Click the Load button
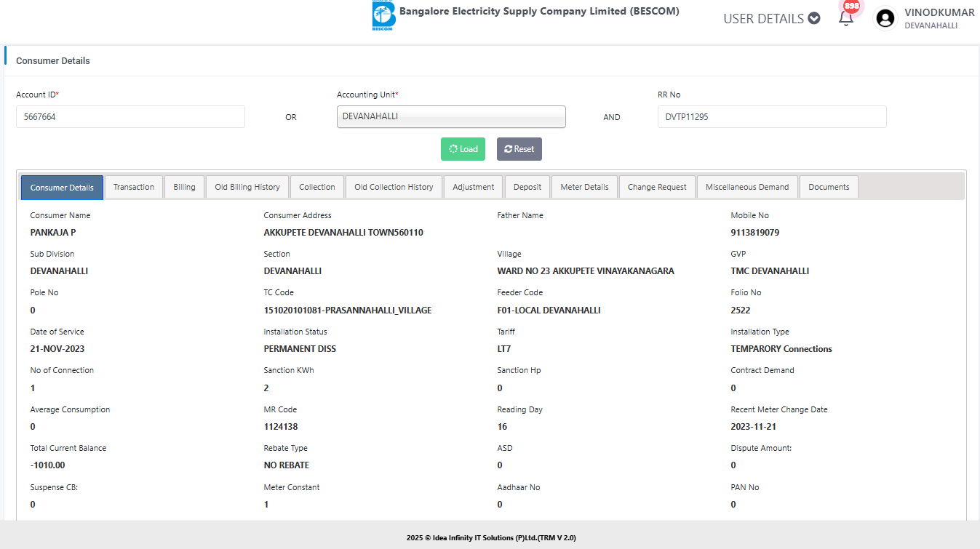Screen dimensions: 980x549 tap(463, 149)
